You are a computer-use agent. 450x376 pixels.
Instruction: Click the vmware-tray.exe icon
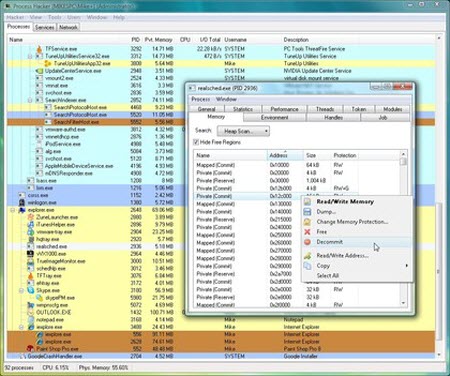[31, 232]
